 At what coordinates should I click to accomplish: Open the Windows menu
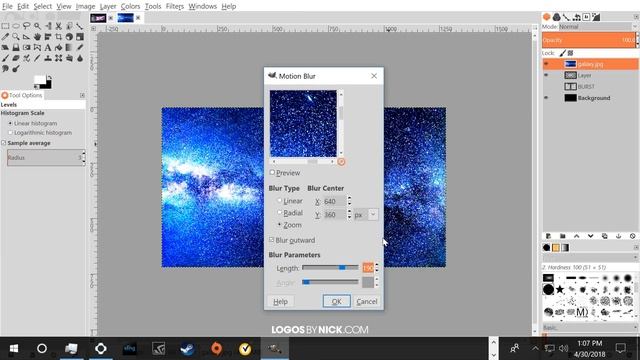point(202,6)
